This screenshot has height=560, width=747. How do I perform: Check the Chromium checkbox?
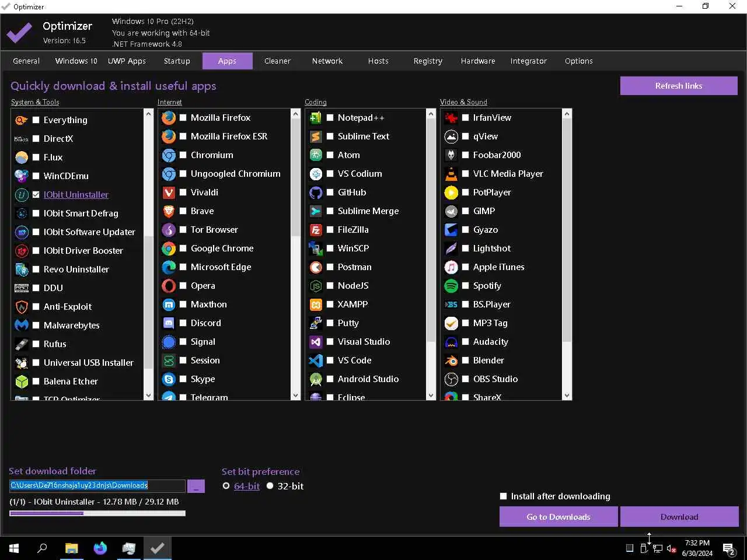(183, 155)
